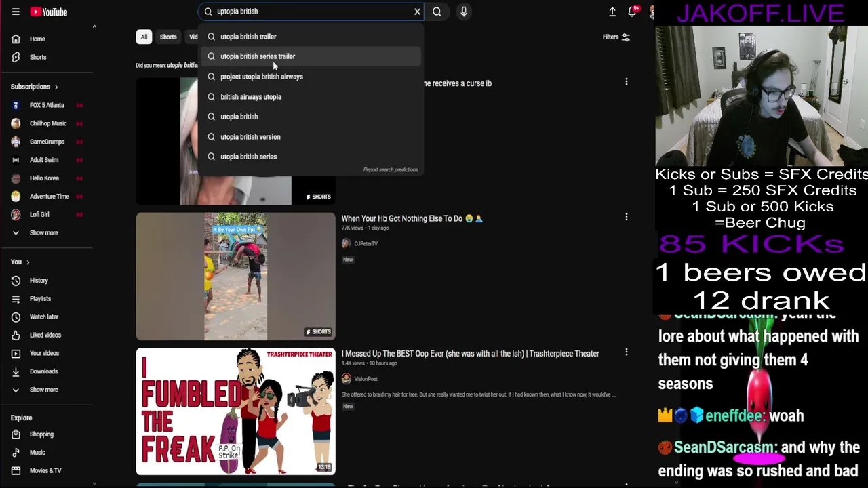
Task: Clear the search box with the X
Action: coord(418,12)
